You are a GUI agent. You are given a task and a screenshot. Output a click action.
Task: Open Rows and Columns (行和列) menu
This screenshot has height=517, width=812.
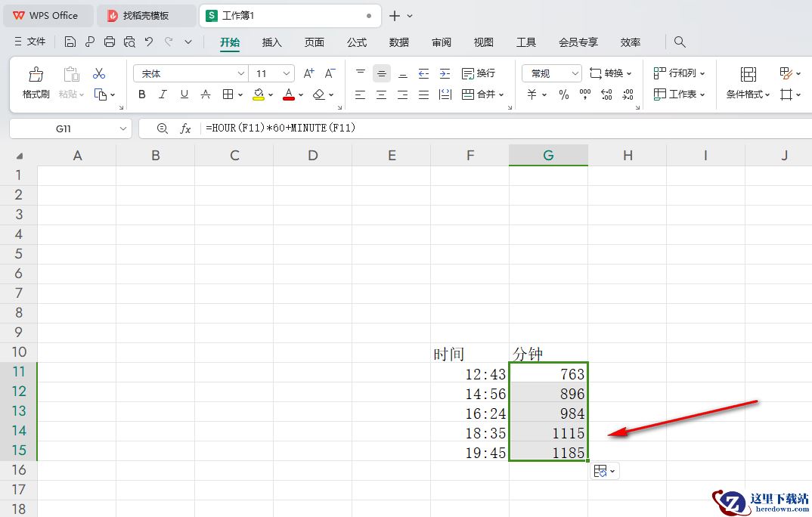tap(679, 73)
